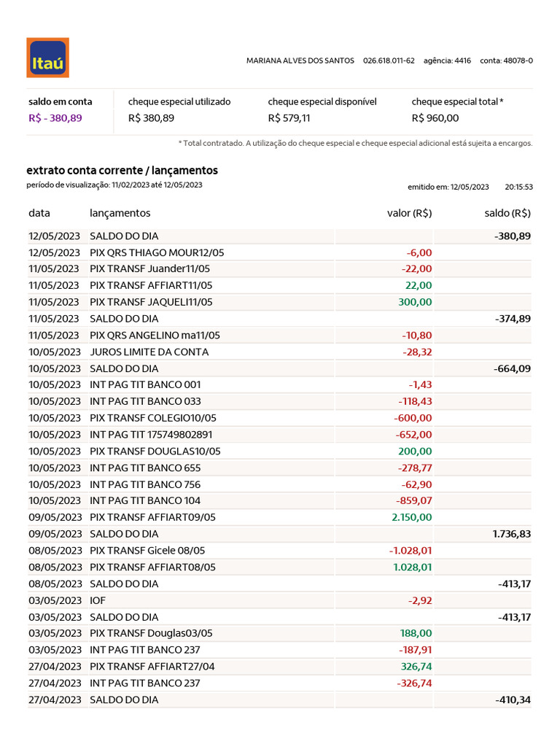Click the "lançamentos" column header
This screenshot has width=560, height=747.
pyautogui.click(x=120, y=214)
